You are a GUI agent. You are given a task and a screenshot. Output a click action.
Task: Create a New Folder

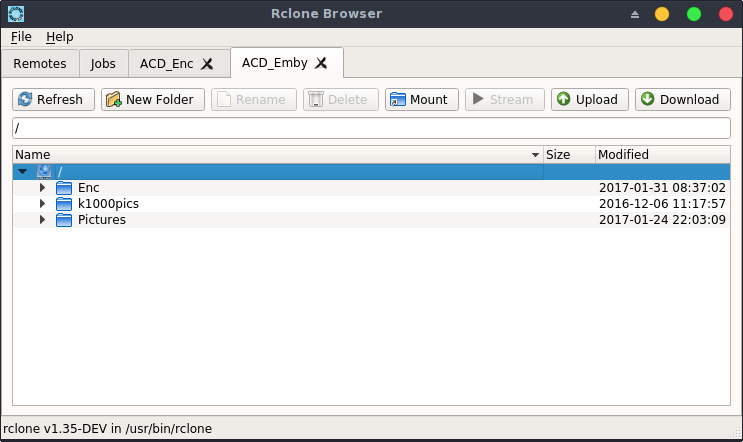pyautogui.click(x=153, y=99)
